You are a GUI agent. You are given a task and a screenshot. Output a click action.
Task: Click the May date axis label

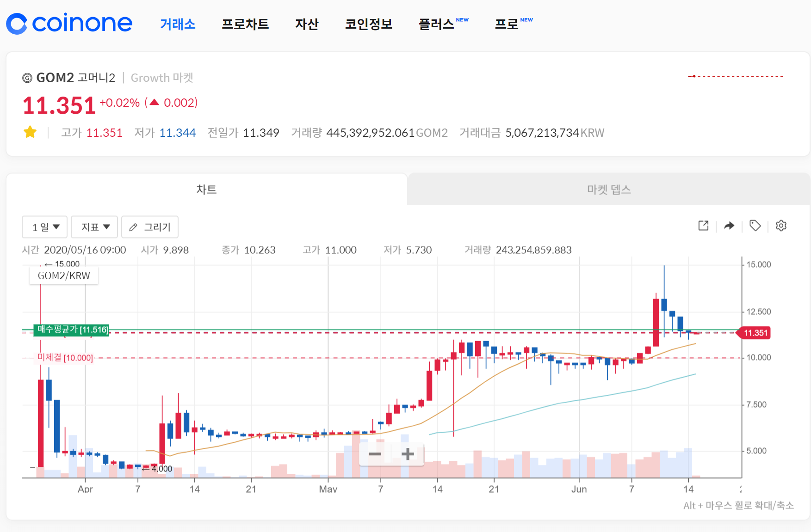(328, 489)
